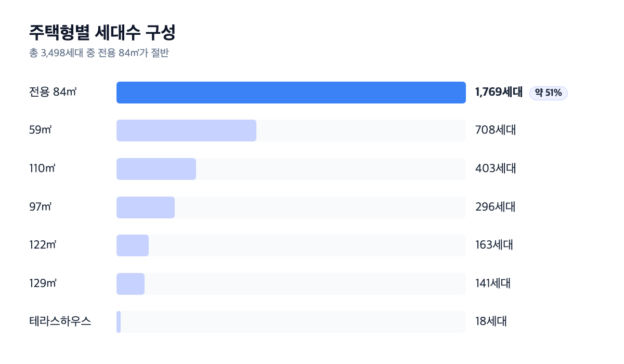Screen dimensions: 624x364
Task: Click the 110㎡ category label
Action: pyautogui.click(x=43, y=169)
